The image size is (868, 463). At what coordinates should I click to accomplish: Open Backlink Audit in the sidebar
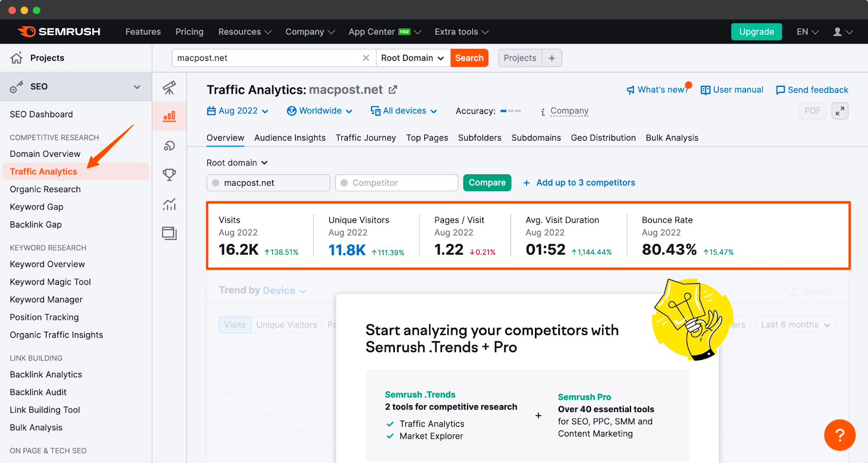tap(38, 392)
